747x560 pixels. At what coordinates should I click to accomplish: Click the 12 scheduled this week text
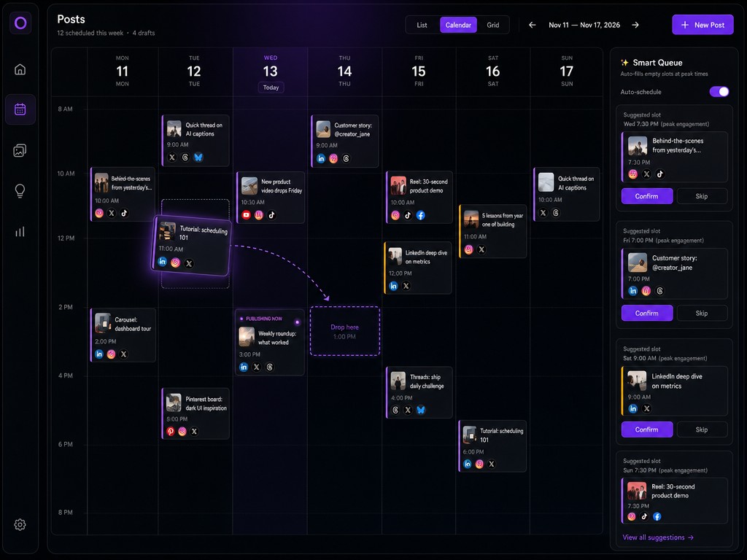(90, 33)
